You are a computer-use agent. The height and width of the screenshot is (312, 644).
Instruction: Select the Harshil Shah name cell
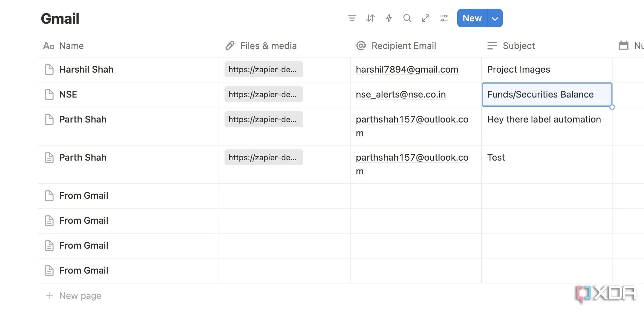click(x=129, y=70)
